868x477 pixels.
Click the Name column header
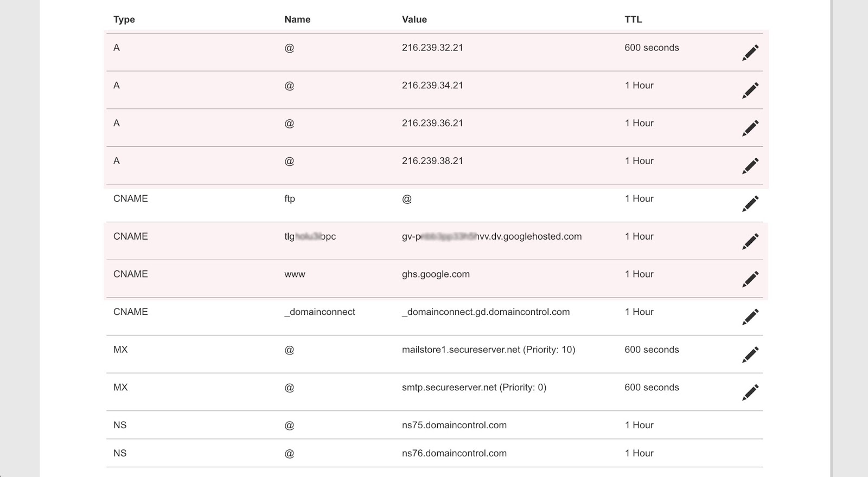tap(297, 20)
